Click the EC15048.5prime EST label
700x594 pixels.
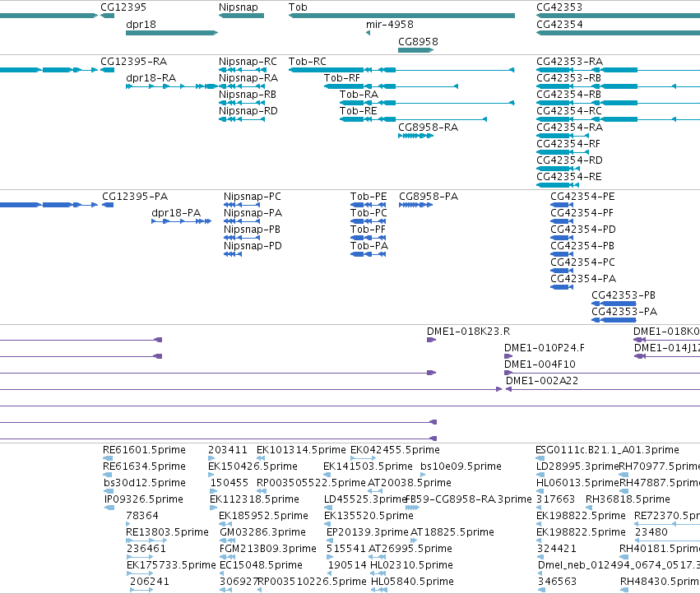[261, 565]
